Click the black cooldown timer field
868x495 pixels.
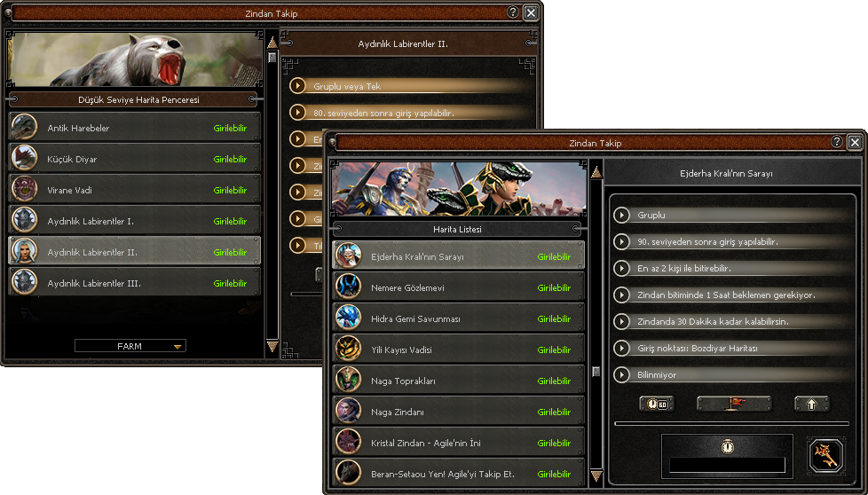click(728, 465)
